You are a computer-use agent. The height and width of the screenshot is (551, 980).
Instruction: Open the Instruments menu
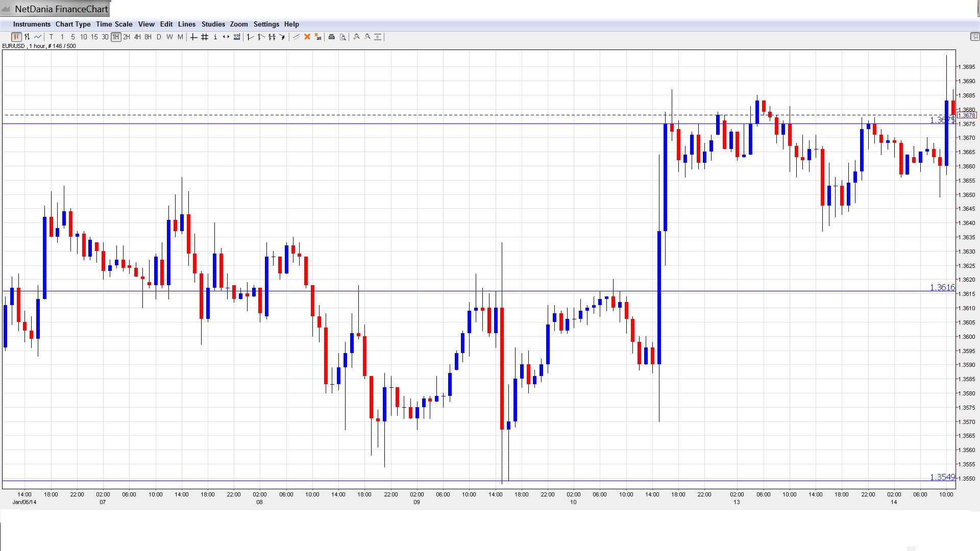pyautogui.click(x=32, y=24)
